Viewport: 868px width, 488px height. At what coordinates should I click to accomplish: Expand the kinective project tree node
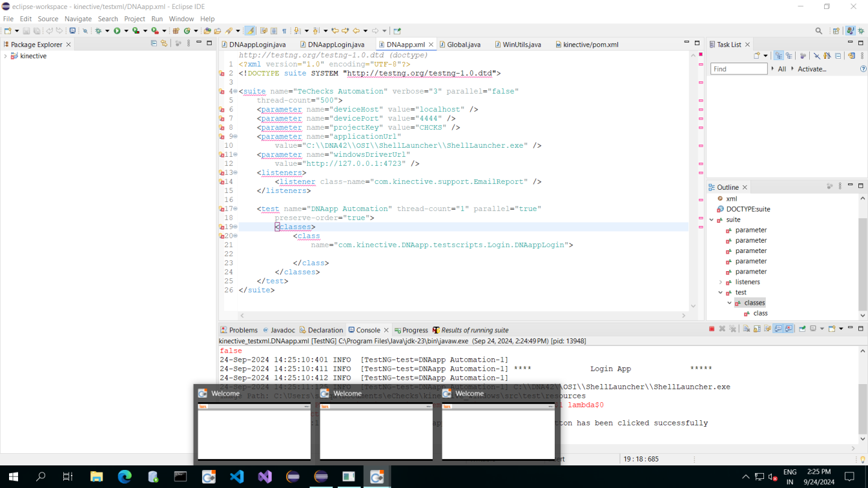tap(6, 56)
